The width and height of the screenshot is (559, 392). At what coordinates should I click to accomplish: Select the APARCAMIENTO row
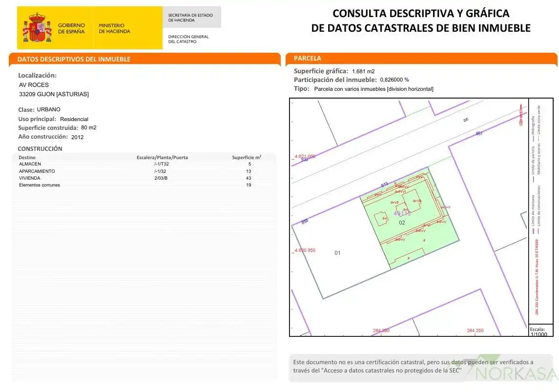click(145, 171)
